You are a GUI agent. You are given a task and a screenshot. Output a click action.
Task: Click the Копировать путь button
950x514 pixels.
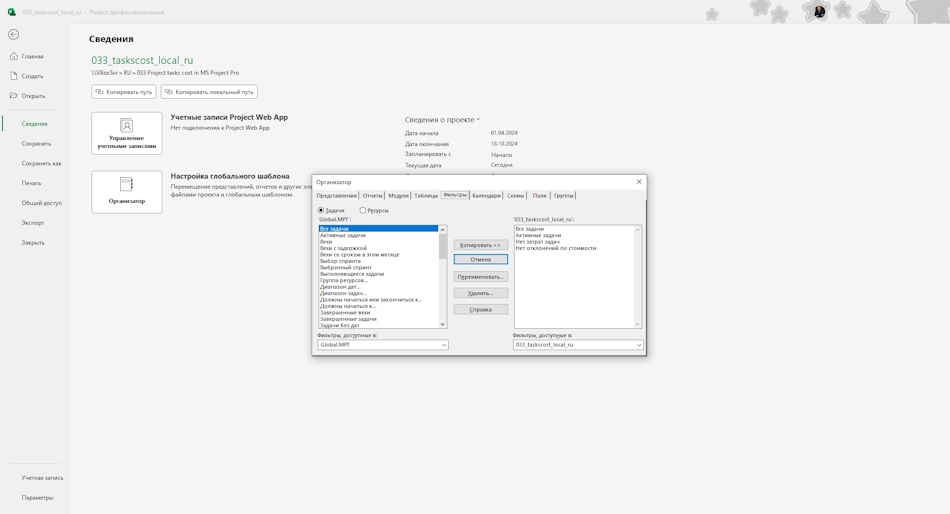(x=124, y=92)
